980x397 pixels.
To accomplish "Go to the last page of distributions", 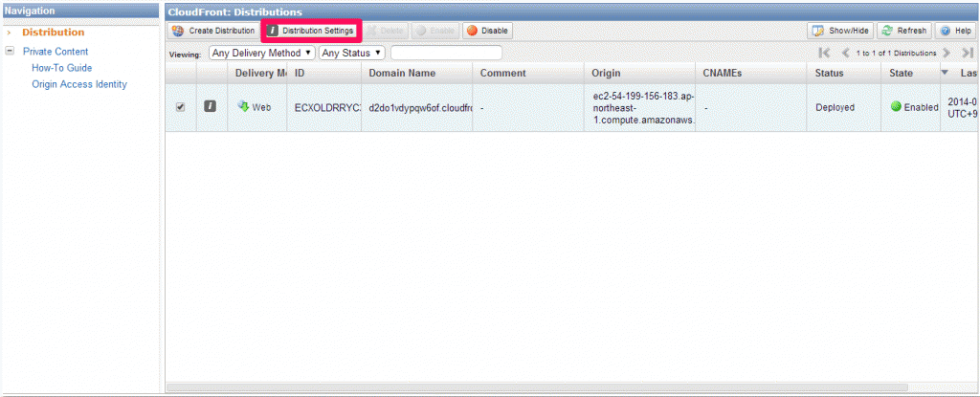I will coord(968,54).
